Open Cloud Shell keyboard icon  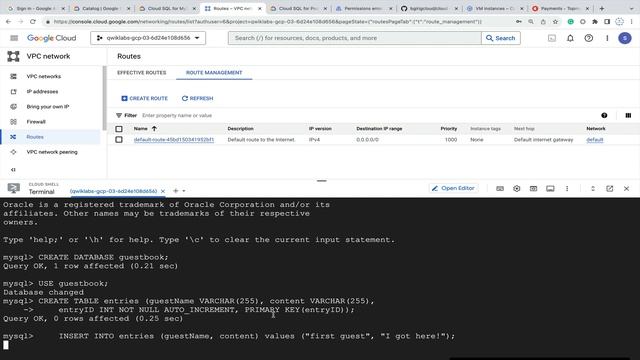tap(500, 189)
